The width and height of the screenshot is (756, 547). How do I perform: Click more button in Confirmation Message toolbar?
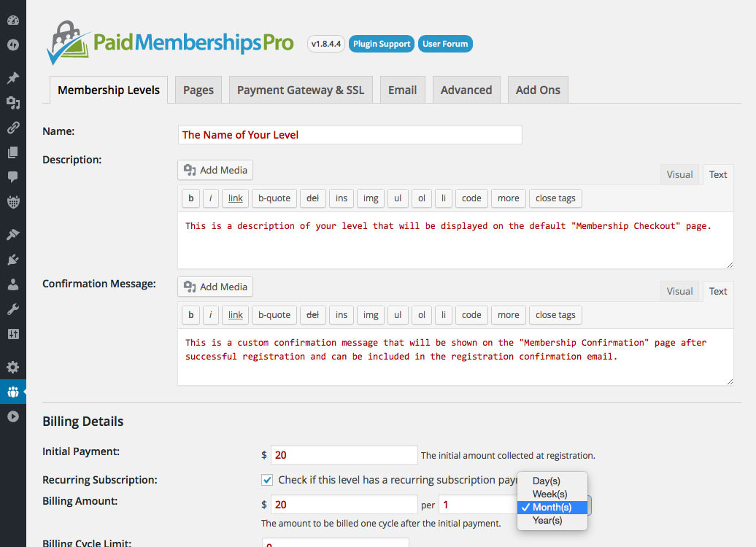click(508, 314)
